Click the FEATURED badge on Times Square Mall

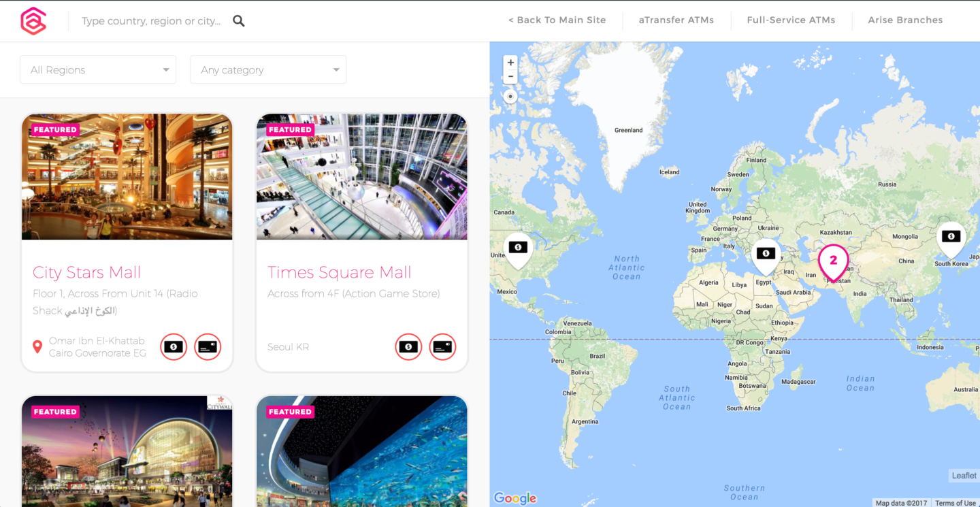click(x=290, y=130)
